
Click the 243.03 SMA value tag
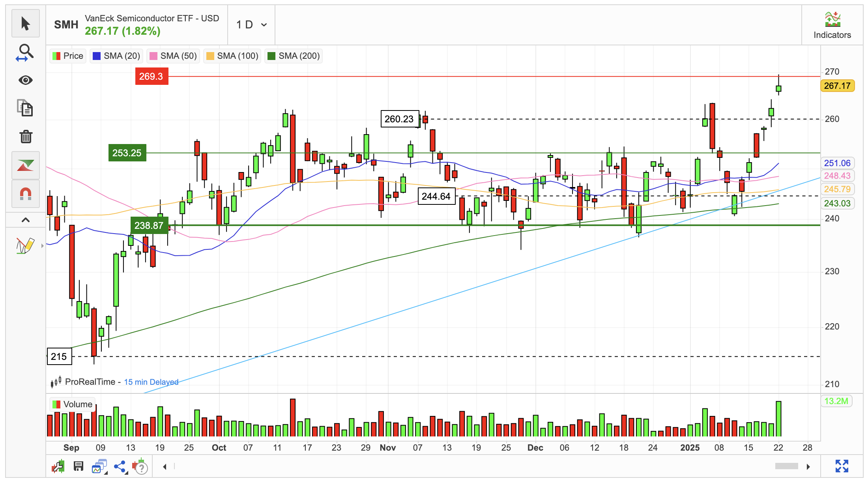click(837, 203)
